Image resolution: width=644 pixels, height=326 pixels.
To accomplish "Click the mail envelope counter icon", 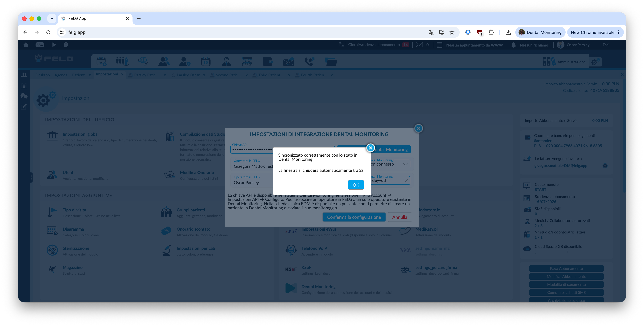I will point(419,45).
